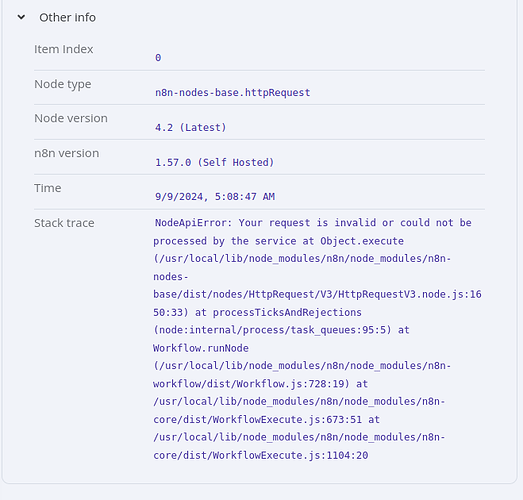523x500 pixels.
Task: Click the NodeApiError message first line
Action: 313,222
